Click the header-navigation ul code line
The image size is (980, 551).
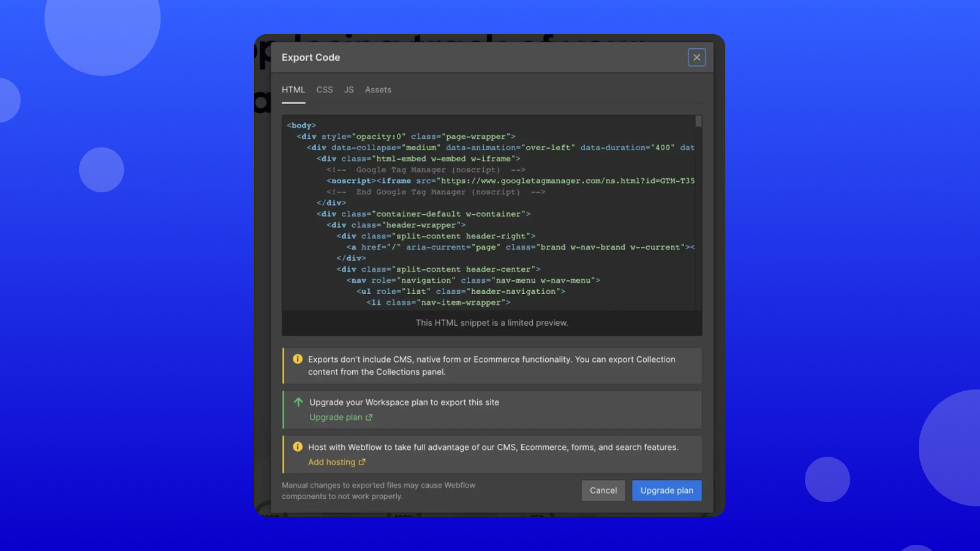coord(461,291)
